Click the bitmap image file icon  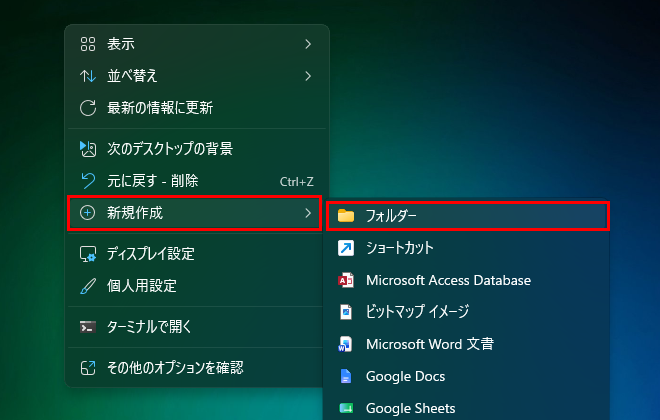coord(346,312)
